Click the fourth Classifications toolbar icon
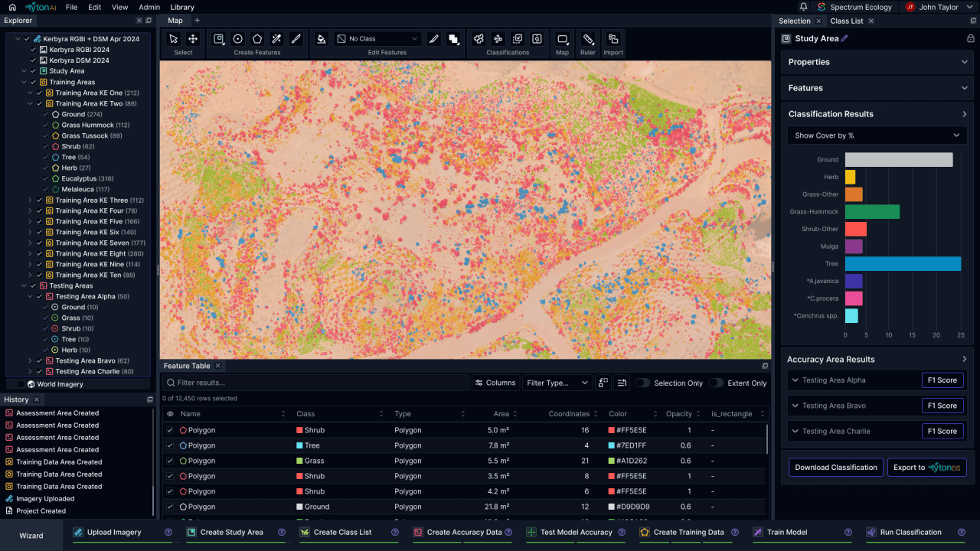 pyautogui.click(x=537, y=39)
